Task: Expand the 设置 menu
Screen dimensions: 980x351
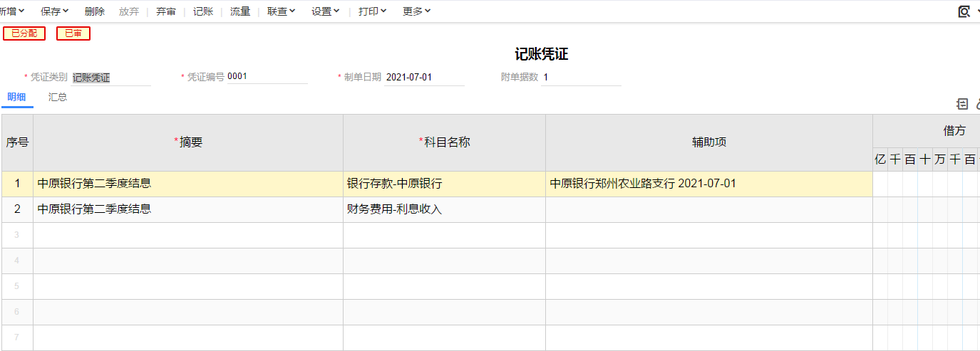Action: [x=326, y=11]
